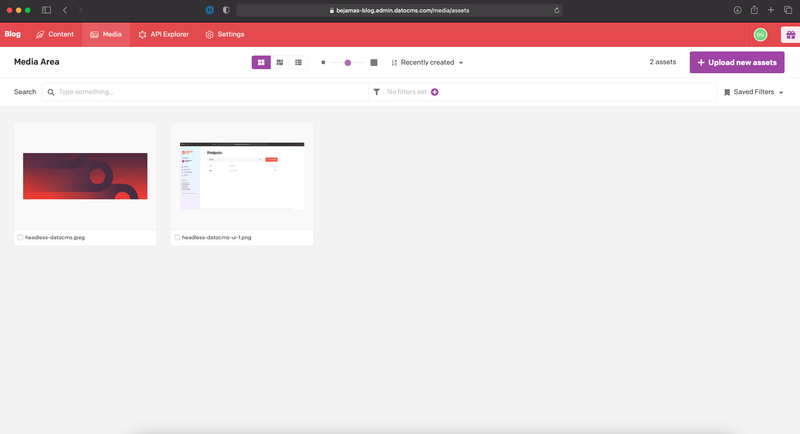Click the Safari share icon

coord(754,10)
